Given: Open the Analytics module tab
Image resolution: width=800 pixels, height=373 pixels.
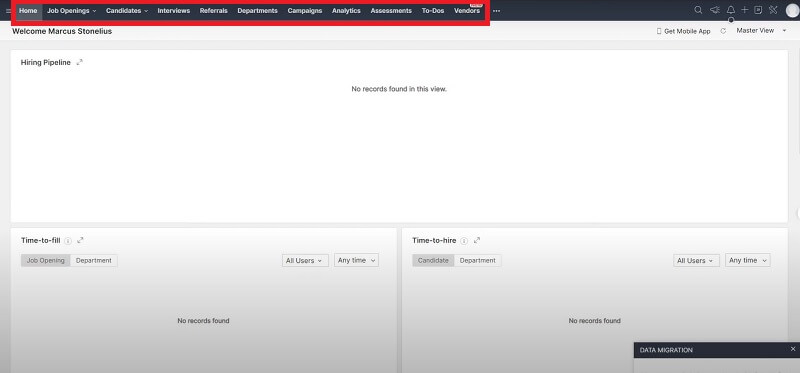Looking at the screenshot, I should pos(346,11).
